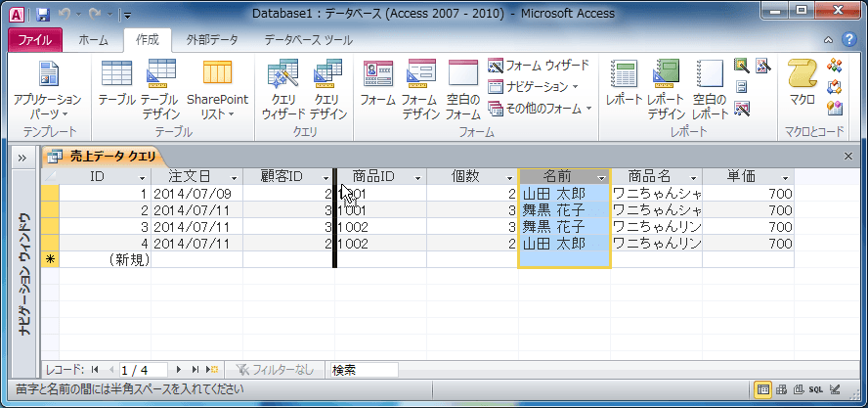
Task: Click the current record number field
Action: [x=143, y=370]
